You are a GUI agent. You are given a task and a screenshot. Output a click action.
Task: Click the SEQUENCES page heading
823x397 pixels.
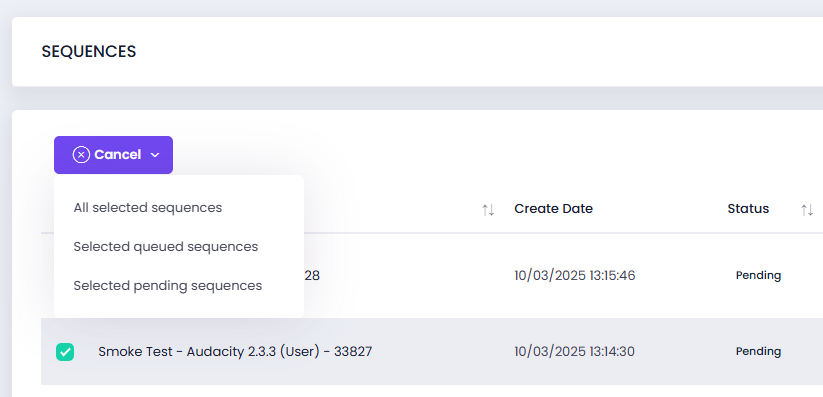point(89,51)
